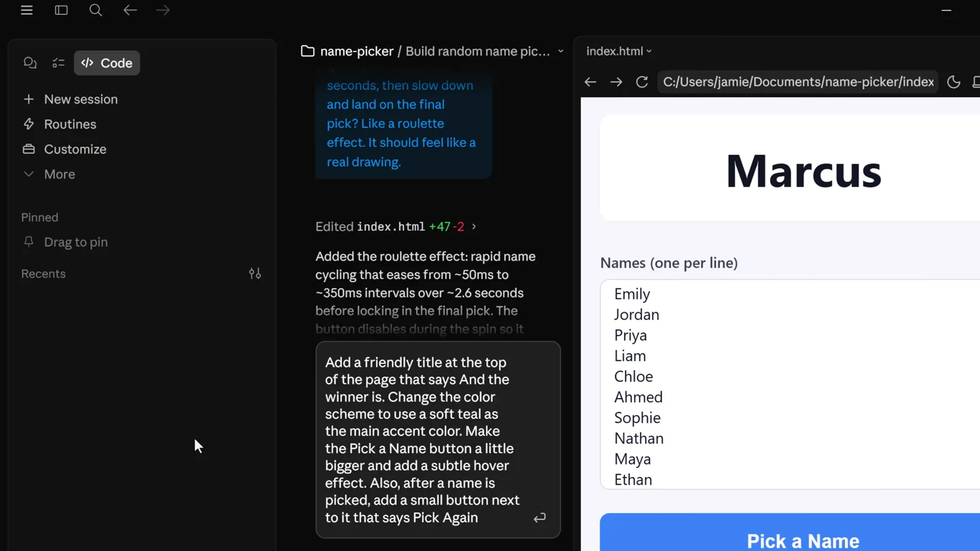
Task: Click the Pick a Name button
Action: (790, 533)
